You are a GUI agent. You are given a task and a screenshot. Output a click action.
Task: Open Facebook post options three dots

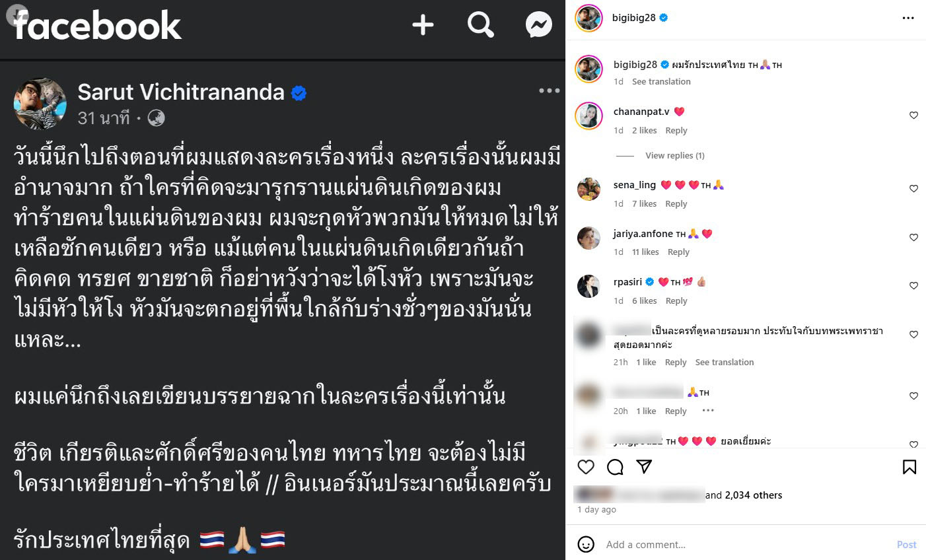549,91
